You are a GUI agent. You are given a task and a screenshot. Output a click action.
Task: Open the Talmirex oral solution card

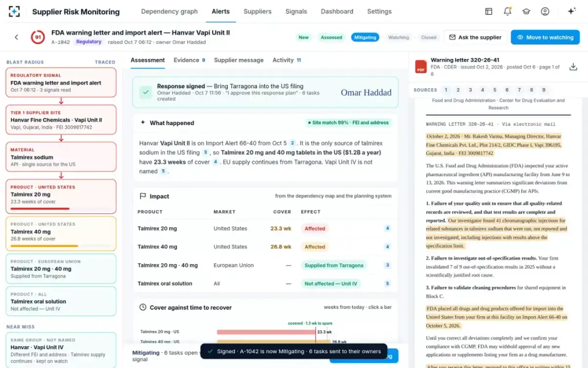[x=61, y=301]
